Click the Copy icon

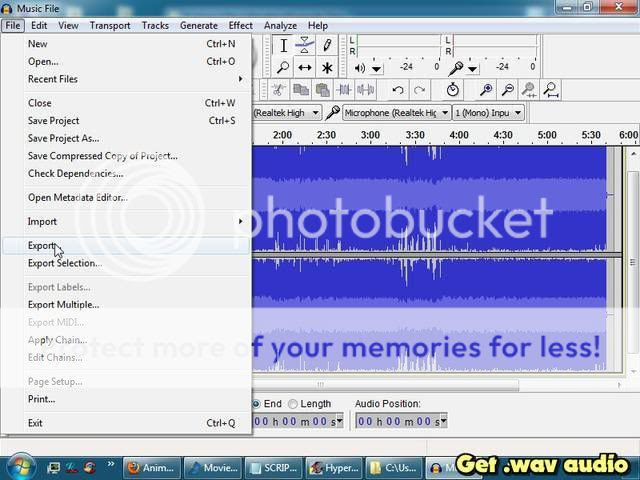point(301,90)
